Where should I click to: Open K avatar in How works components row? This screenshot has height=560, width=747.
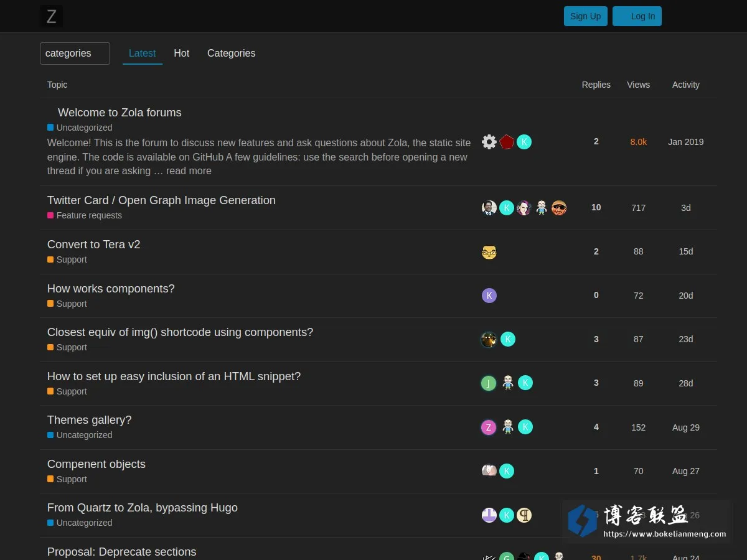(489, 296)
